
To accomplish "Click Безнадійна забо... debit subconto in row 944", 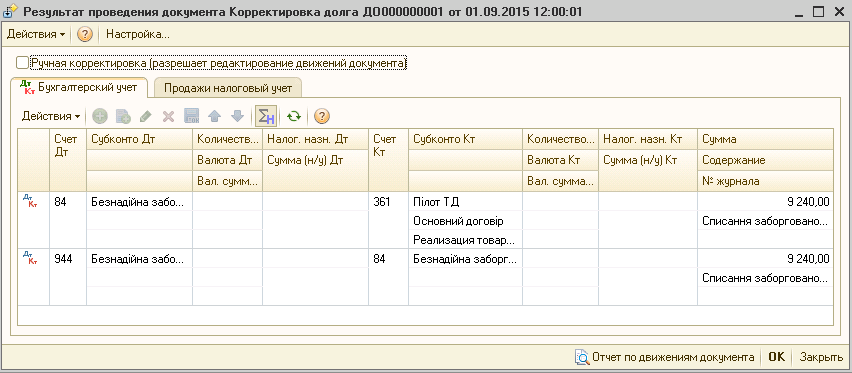I will point(140,259).
